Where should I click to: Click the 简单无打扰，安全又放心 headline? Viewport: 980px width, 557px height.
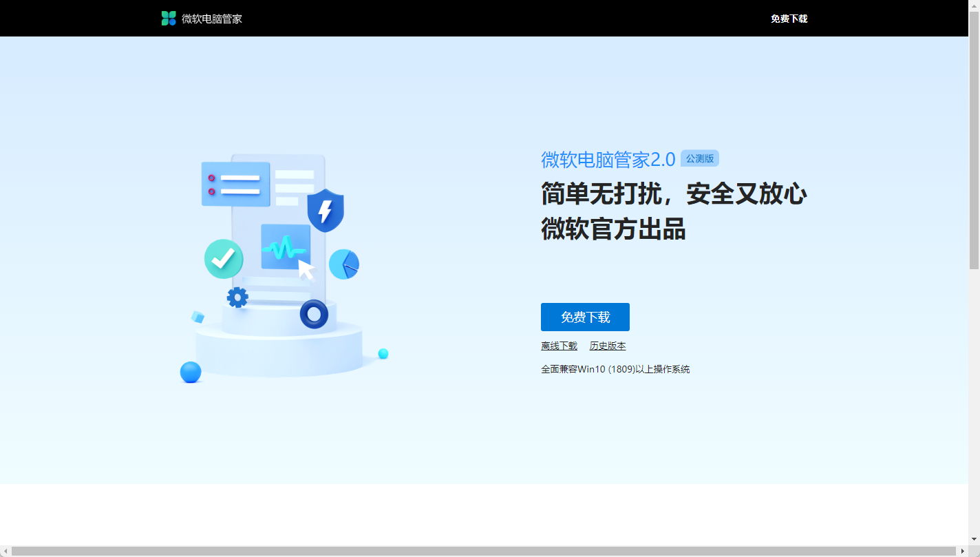(674, 194)
